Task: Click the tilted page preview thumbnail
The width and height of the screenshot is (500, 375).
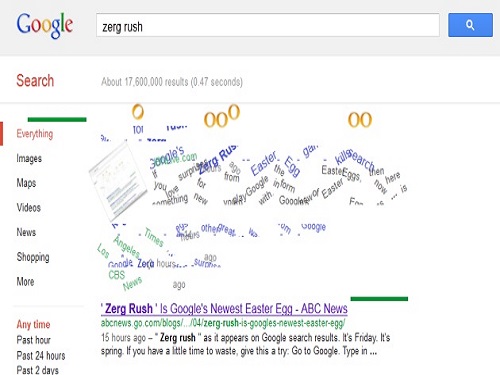Action: coord(118,182)
